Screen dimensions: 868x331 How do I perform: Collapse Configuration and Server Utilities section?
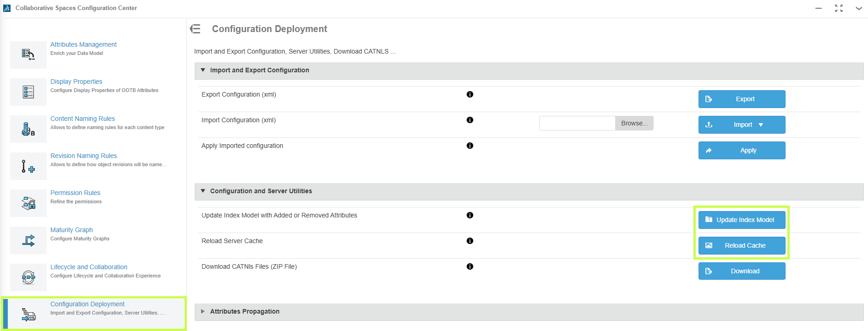(x=203, y=191)
